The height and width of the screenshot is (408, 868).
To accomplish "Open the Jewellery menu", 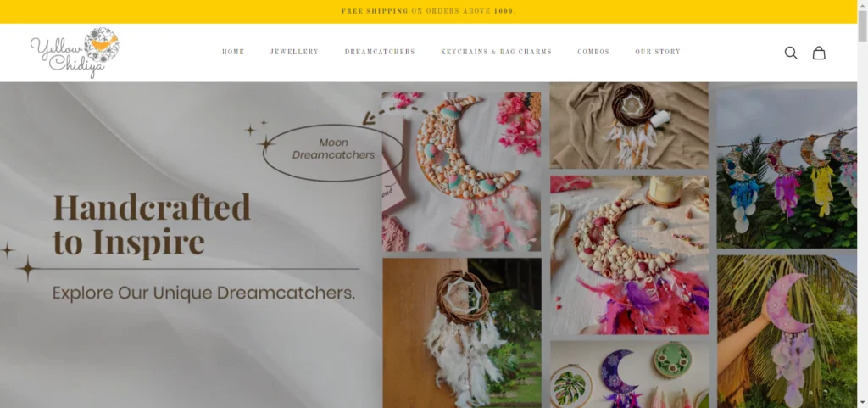I will pyautogui.click(x=294, y=52).
